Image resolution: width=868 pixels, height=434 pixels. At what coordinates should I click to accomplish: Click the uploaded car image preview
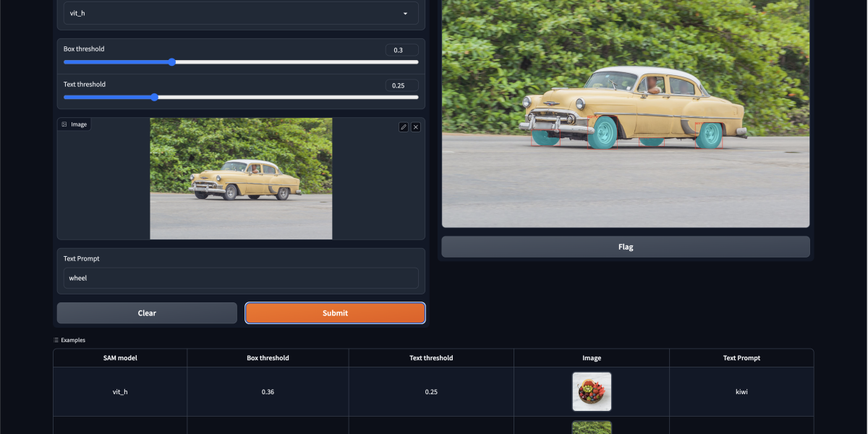241,179
